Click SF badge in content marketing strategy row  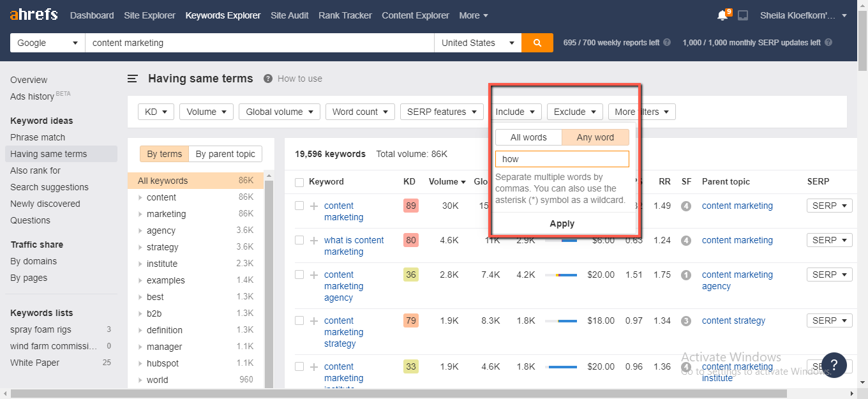tap(686, 321)
